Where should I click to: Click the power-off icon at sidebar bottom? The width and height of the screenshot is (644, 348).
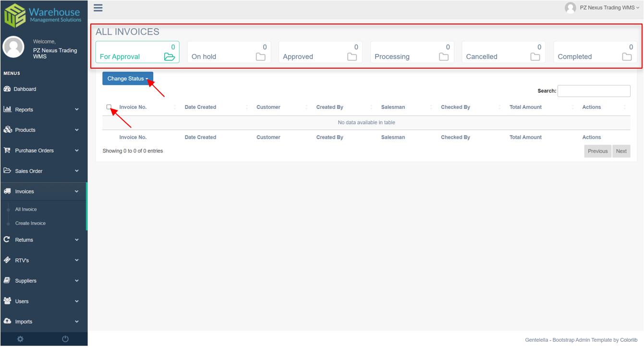[65, 338]
